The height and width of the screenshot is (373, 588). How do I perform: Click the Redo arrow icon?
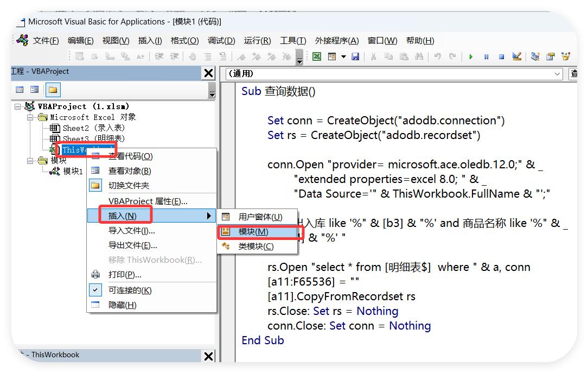pos(452,56)
